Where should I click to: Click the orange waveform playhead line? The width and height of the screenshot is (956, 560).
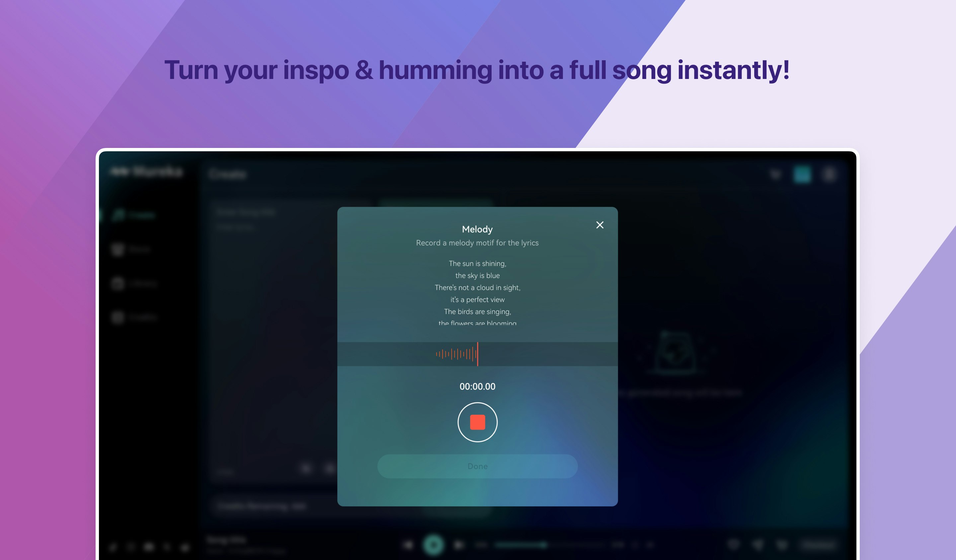(477, 354)
